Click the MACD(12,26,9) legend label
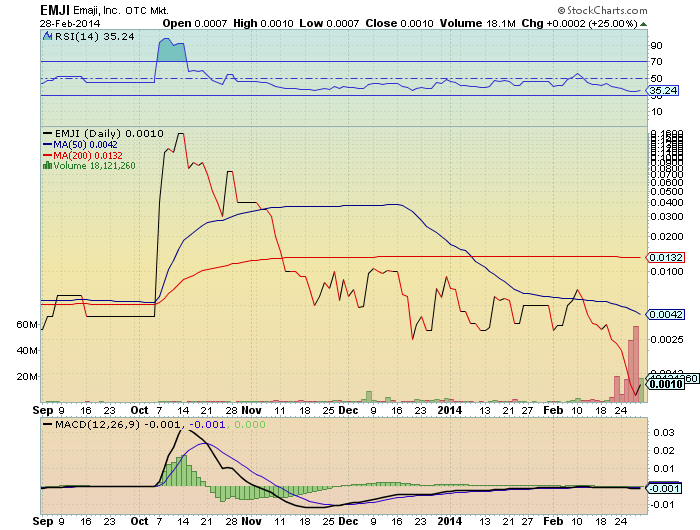Viewport: 700px width, 530px height. [x=97, y=424]
